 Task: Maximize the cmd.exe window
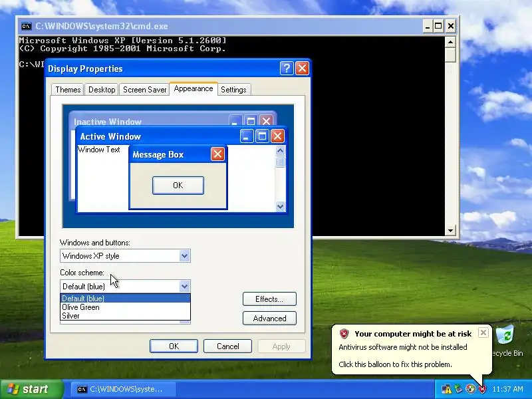(x=438, y=26)
